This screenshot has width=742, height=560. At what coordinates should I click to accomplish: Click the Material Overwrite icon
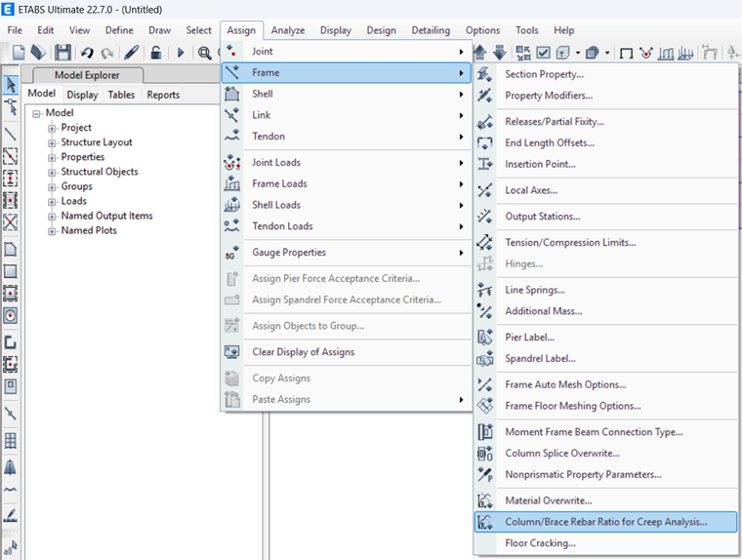484,500
